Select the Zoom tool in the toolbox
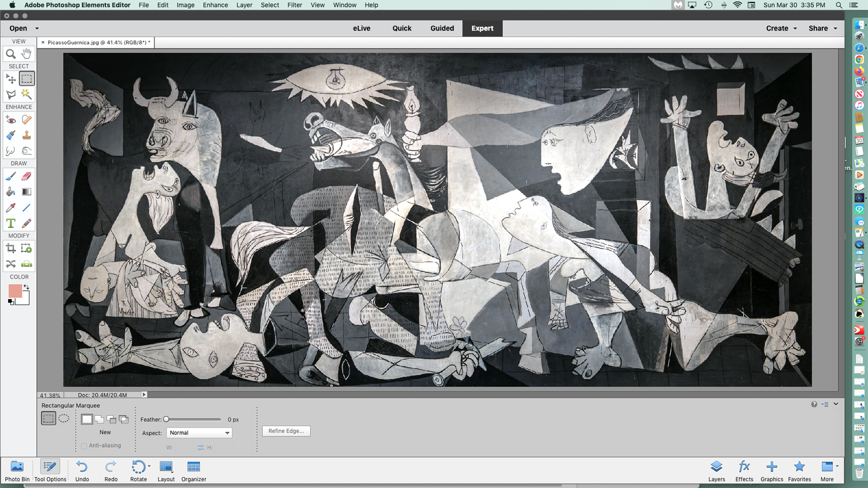The width and height of the screenshot is (868, 488). pos(10,54)
